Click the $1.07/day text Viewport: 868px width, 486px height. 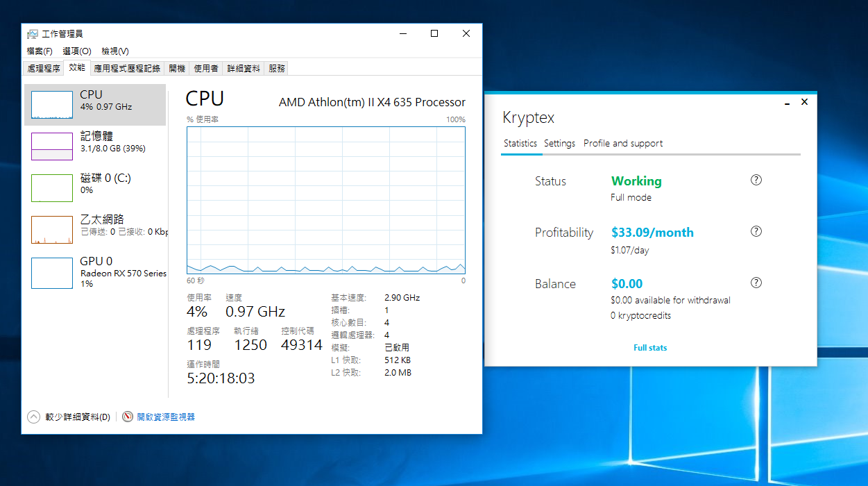coord(630,250)
